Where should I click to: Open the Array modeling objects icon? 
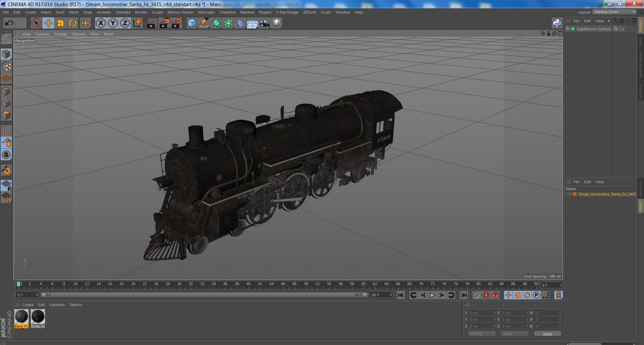[x=228, y=23]
